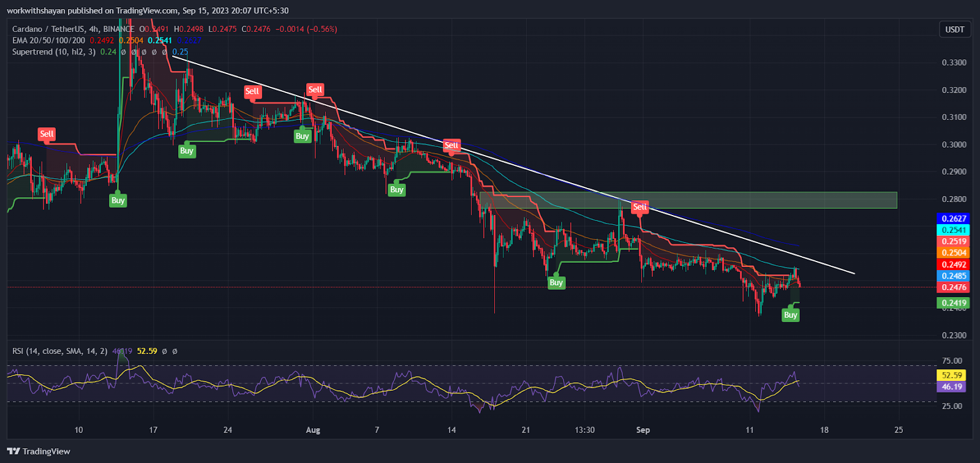Select the purple 46.19 RSI value tag
The height and width of the screenshot is (463, 980).
pos(952,386)
